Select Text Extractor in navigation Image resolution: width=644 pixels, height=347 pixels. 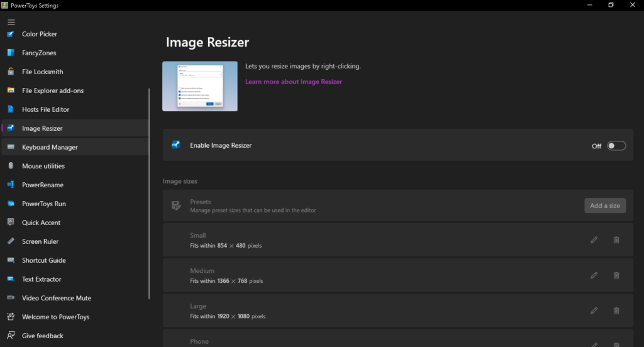[75, 279]
